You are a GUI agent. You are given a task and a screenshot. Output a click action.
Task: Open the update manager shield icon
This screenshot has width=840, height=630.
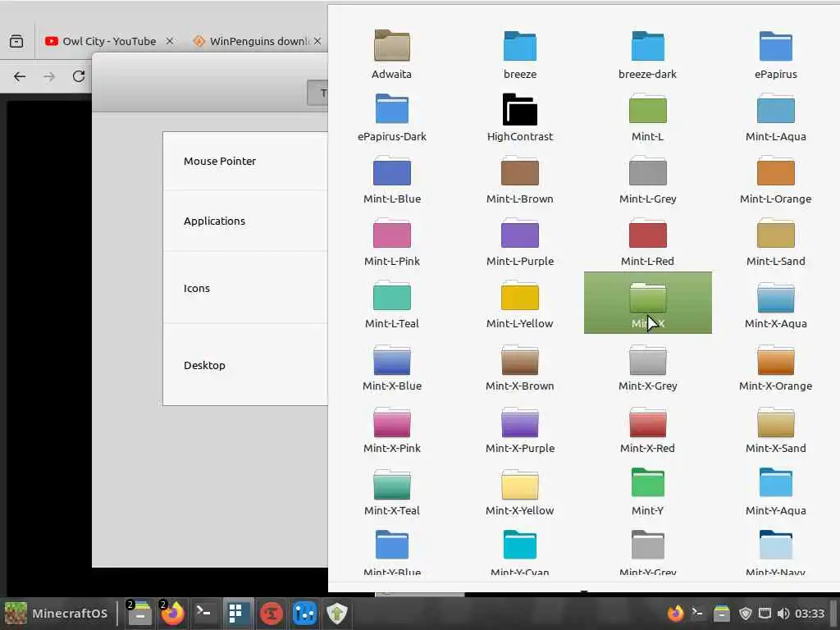pos(337,614)
